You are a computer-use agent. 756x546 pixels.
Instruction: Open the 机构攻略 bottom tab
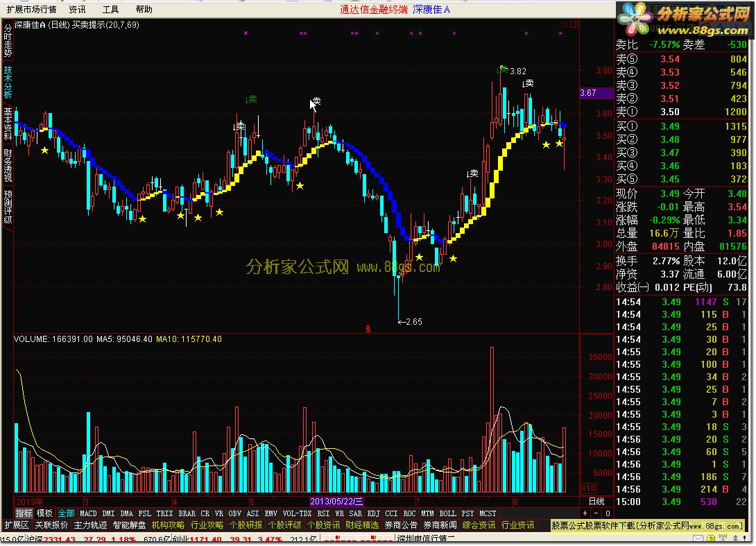168,525
